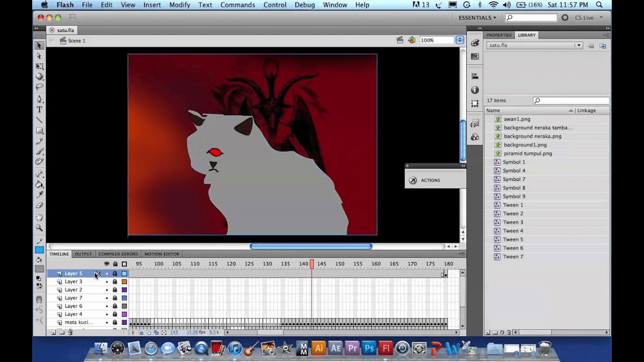Viewport: 644px width, 362px height.
Task: Switch to the Motion Editor tab
Action: [x=162, y=254]
